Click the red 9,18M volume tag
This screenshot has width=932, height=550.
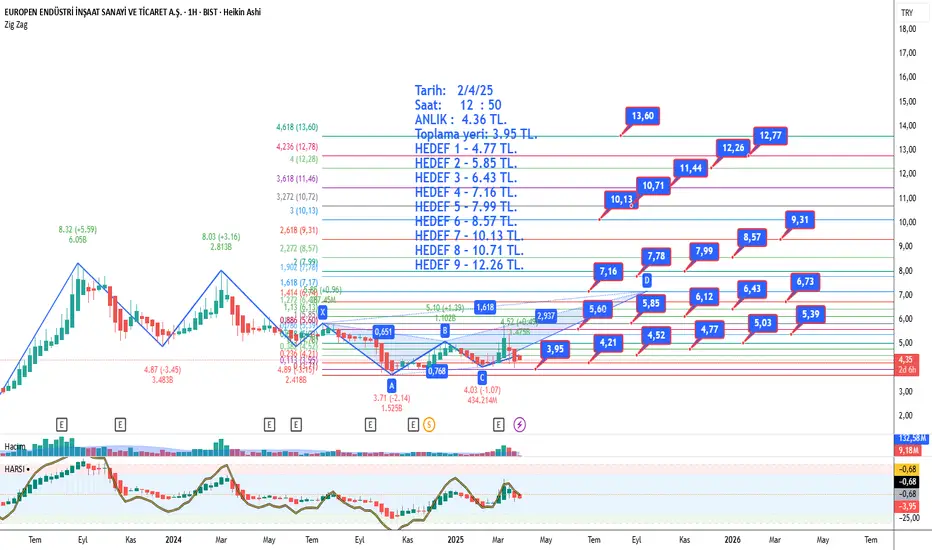pyautogui.click(x=907, y=451)
